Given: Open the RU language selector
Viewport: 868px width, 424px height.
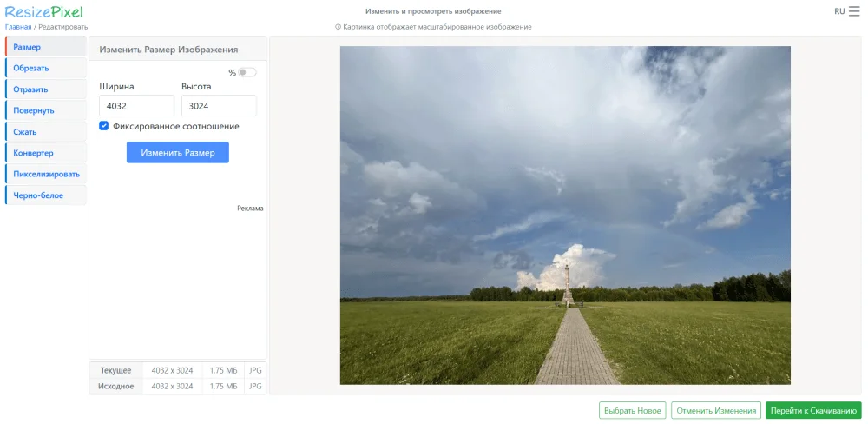Looking at the screenshot, I should [x=839, y=11].
